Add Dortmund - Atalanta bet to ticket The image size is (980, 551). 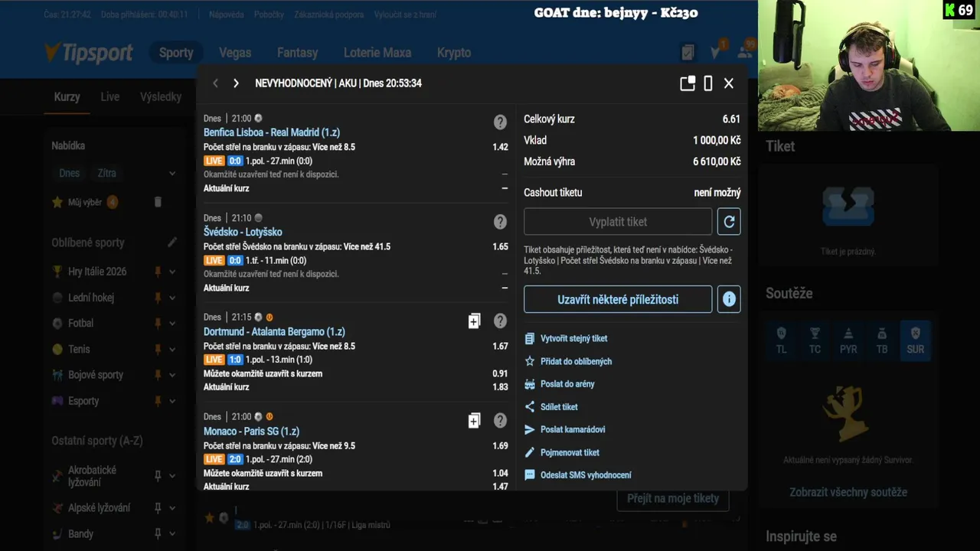(474, 321)
